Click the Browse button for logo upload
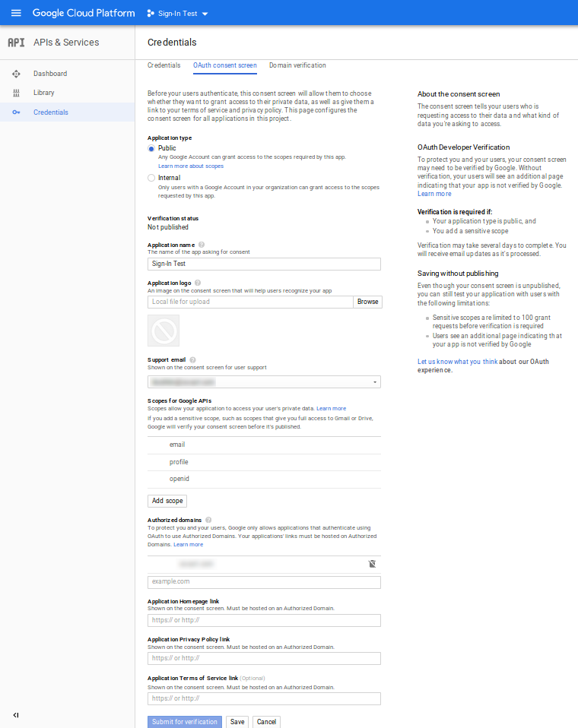The height and width of the screenshot is (728, 578). click(367, 302)
